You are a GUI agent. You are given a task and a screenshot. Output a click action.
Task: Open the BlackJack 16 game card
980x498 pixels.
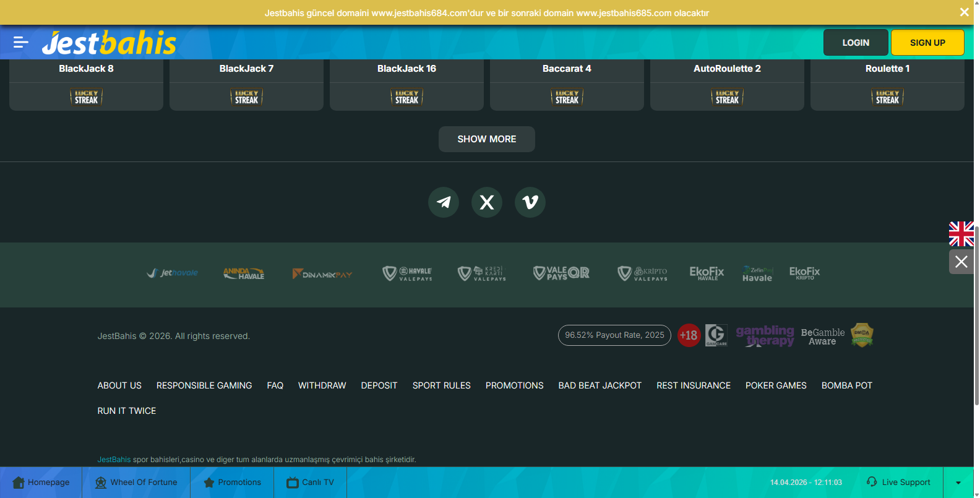click(x=406, y=85)
